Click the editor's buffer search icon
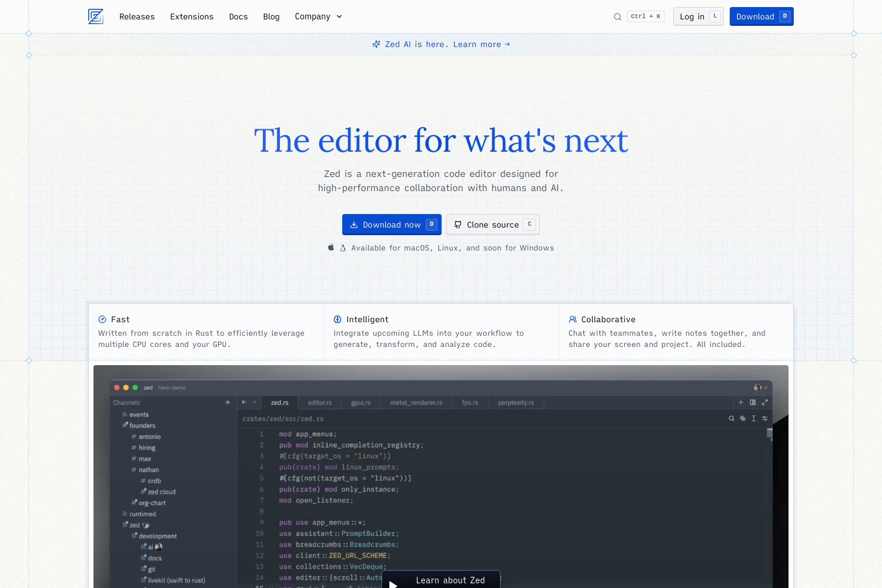Screen dimensions: 882x588 (x=731, y=419)
